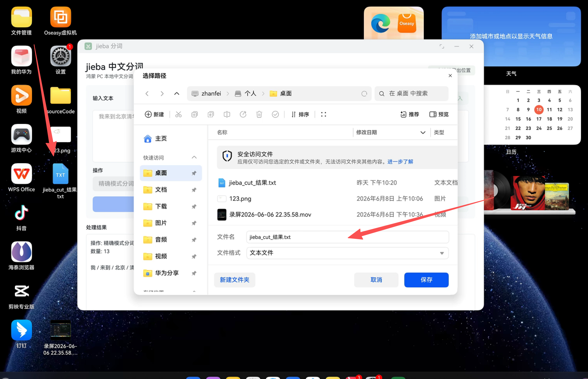Open WPS Office desktop icon

21,178
